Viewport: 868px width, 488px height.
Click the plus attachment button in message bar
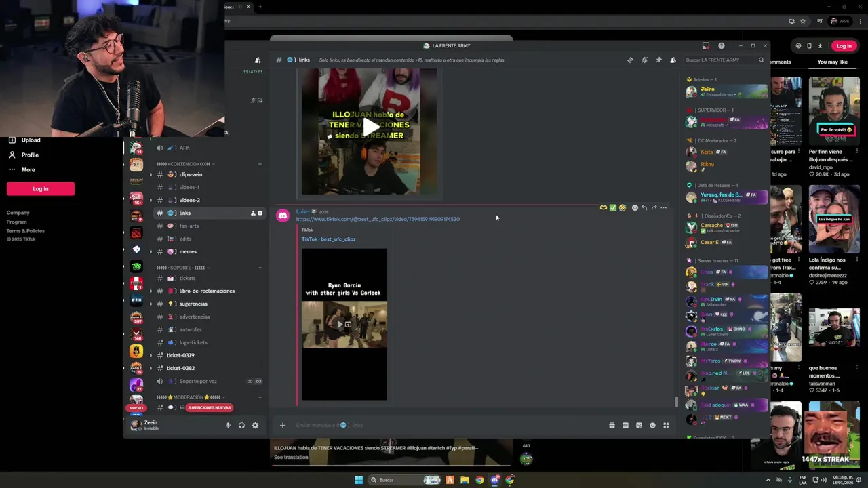[x=283, y=425]
